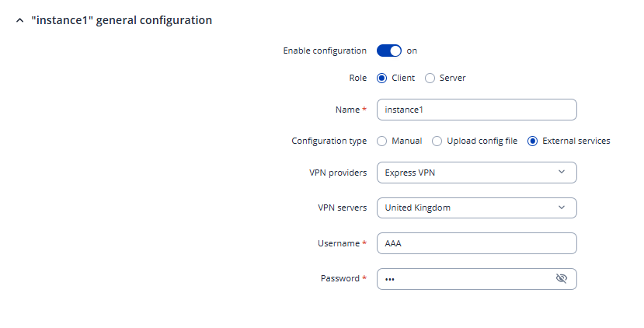This screenshot has height=328, width=644.
Task: Click the "instance1" general configuration heading
Action: click(x=121, y=21)
